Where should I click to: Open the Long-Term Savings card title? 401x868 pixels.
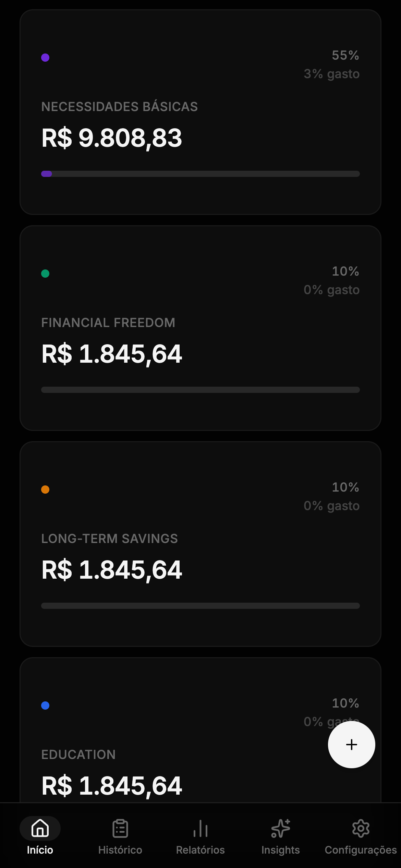click(110, 539)
